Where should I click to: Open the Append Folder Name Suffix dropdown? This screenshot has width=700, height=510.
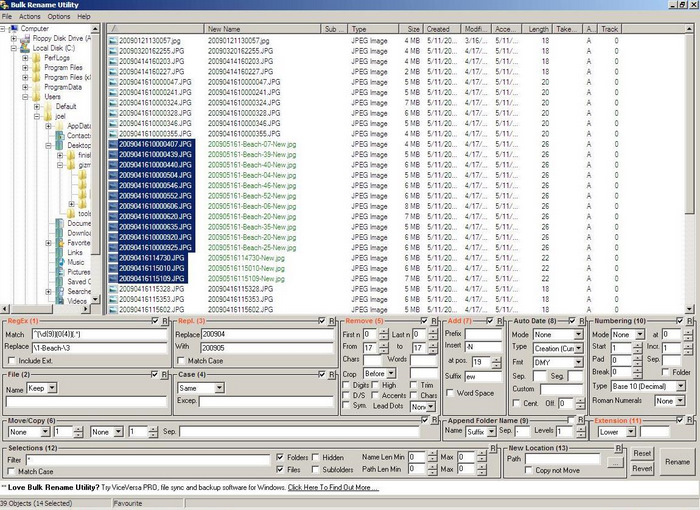(x=491, y=432)
